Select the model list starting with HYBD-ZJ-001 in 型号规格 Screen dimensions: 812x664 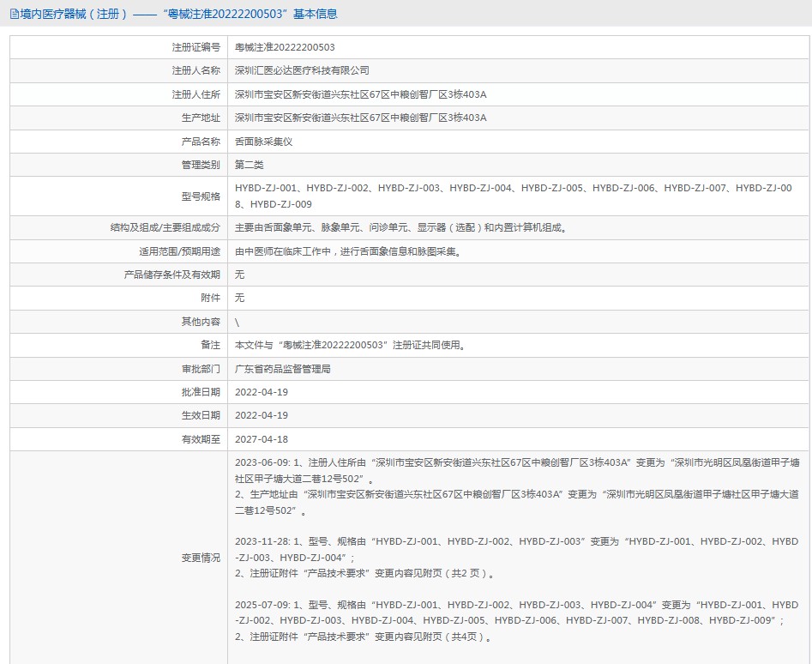(514, 196)
